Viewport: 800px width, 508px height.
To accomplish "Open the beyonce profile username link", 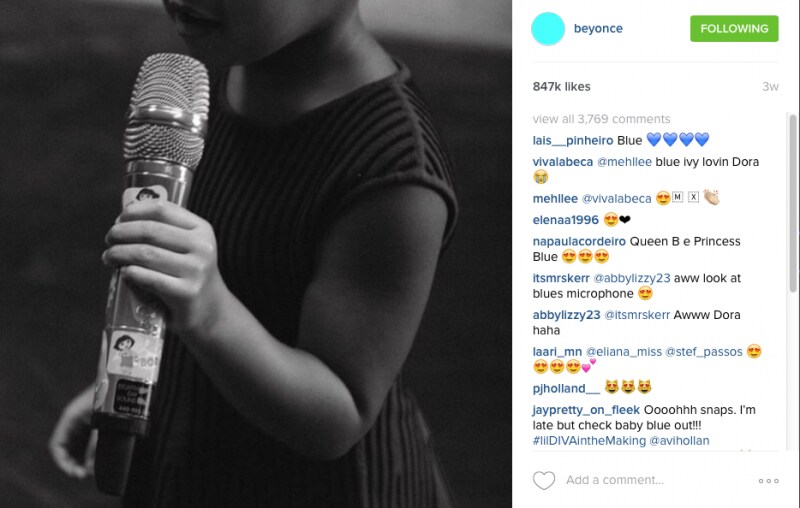I will pyautogui.click(x=598, y=29).
